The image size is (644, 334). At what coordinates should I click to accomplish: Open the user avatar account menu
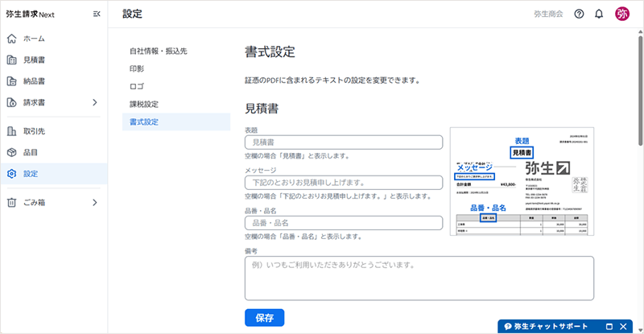[x=622, y=14]
